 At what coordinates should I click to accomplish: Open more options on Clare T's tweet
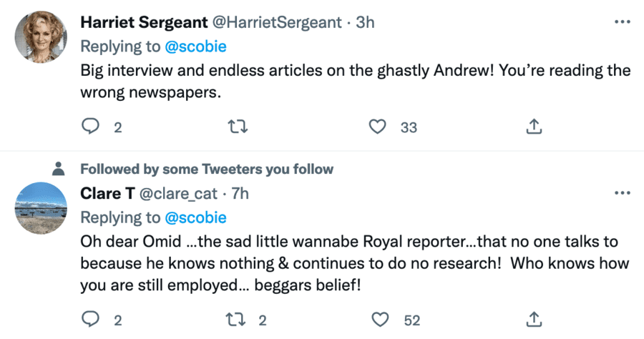tap(622, 193)
